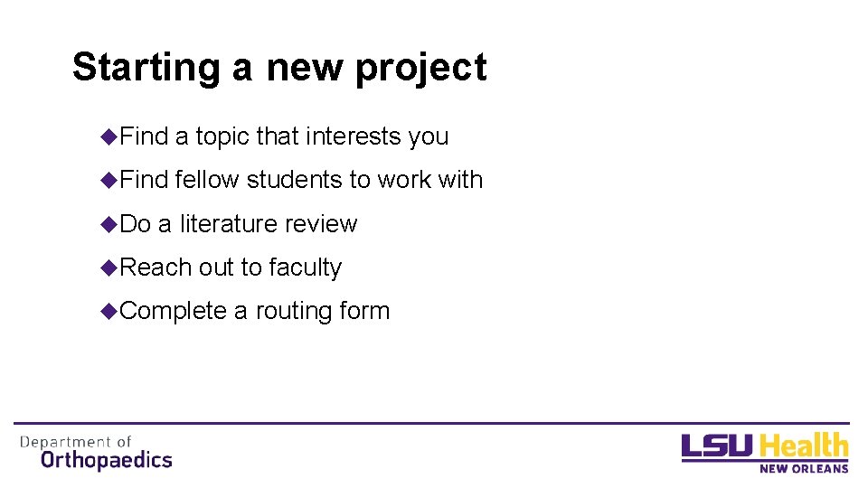Click the purple horizontal divider line
Image resolution: width=868 pixels, height=488 pixels.
[x=431, y=423]
